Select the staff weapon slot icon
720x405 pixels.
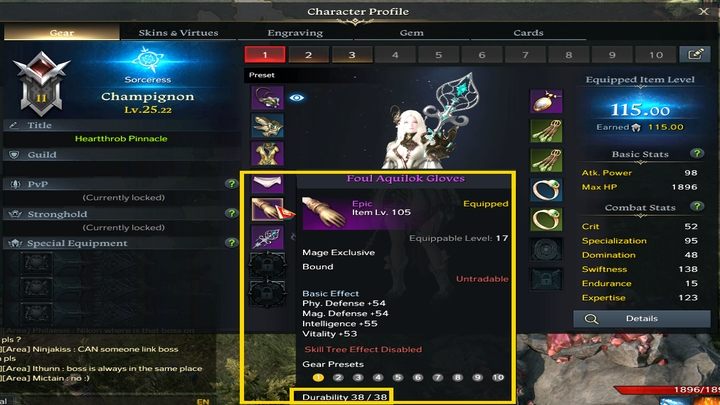[x=267, y=238]
